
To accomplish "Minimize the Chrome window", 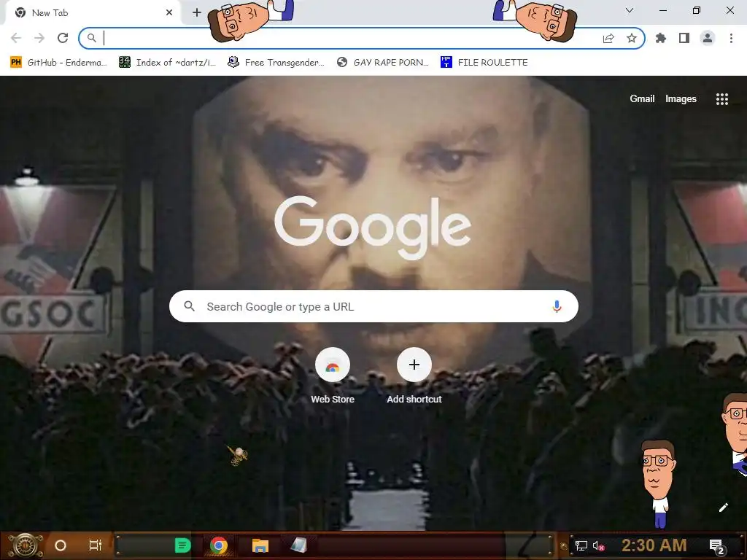I will [662, 10].
